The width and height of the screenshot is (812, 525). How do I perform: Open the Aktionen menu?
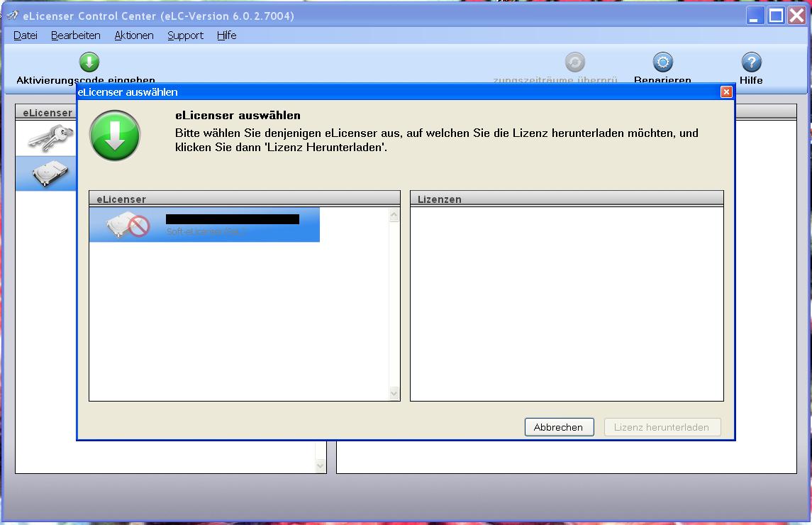(133, 35)
